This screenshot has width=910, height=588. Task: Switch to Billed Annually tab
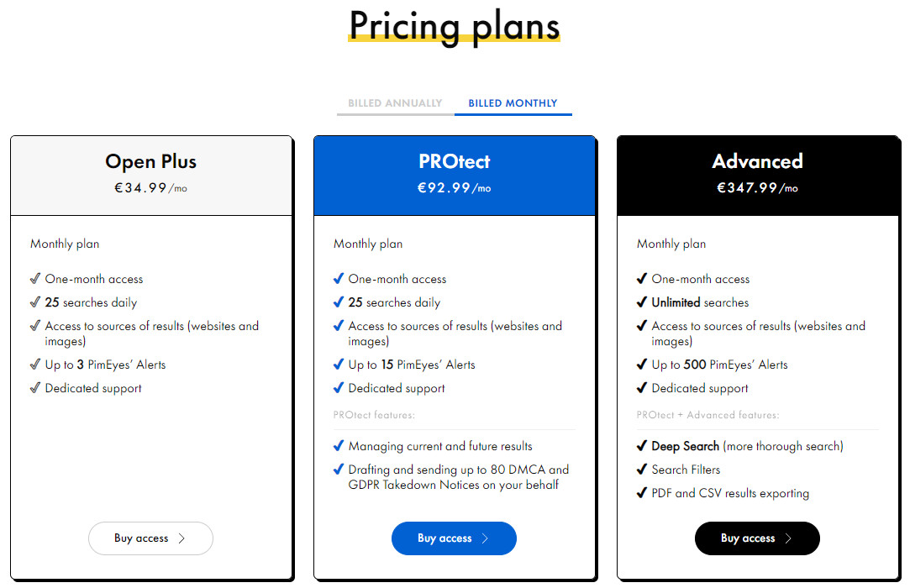[x=395, y=103]
